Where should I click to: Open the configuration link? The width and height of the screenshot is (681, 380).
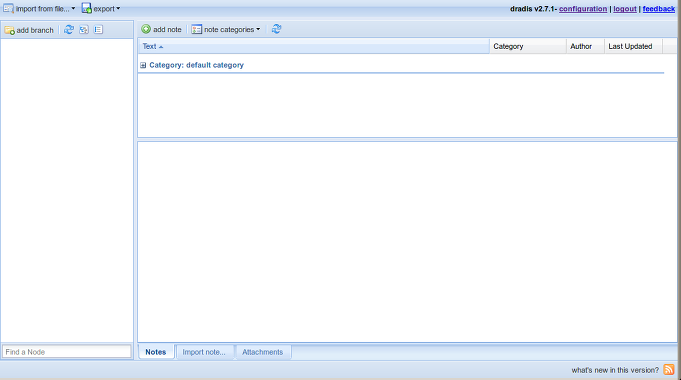tap(583, 9)
